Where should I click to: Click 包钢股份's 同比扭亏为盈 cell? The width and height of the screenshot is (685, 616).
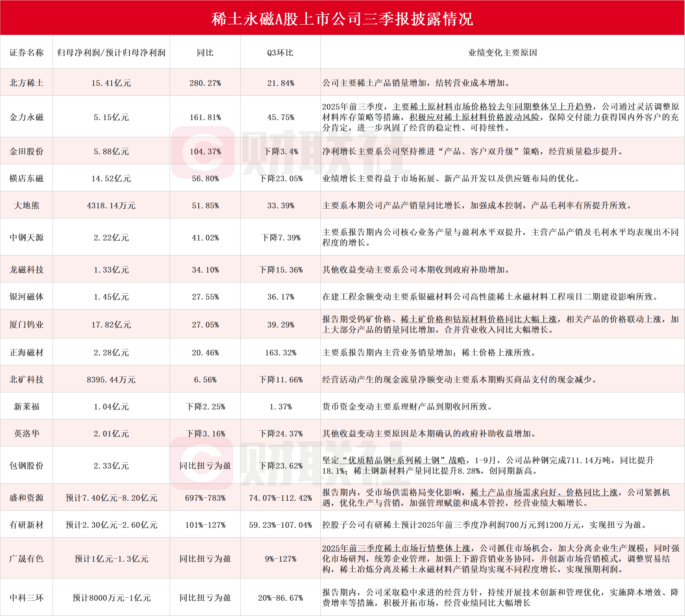(205, 466)
